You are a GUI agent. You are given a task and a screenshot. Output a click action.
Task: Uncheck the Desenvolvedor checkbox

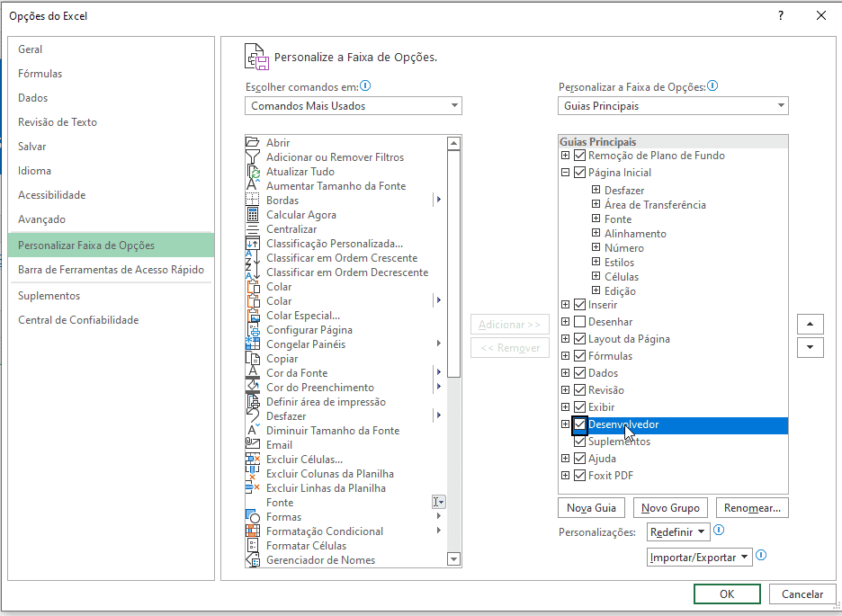coord(579,424)
